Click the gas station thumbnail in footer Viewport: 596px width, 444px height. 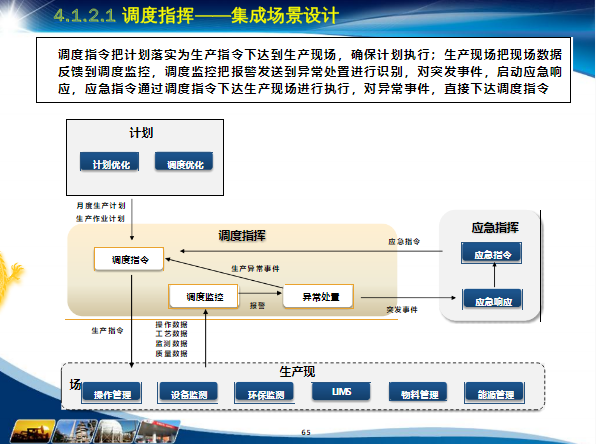(157, 431)
